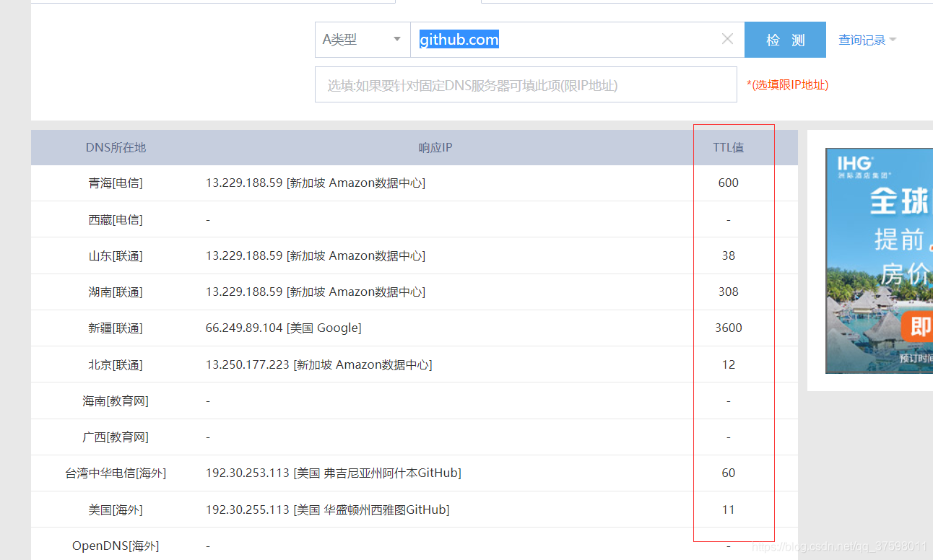
Task: Click the *(选填限IP地址) note
Action: [788, 85]
